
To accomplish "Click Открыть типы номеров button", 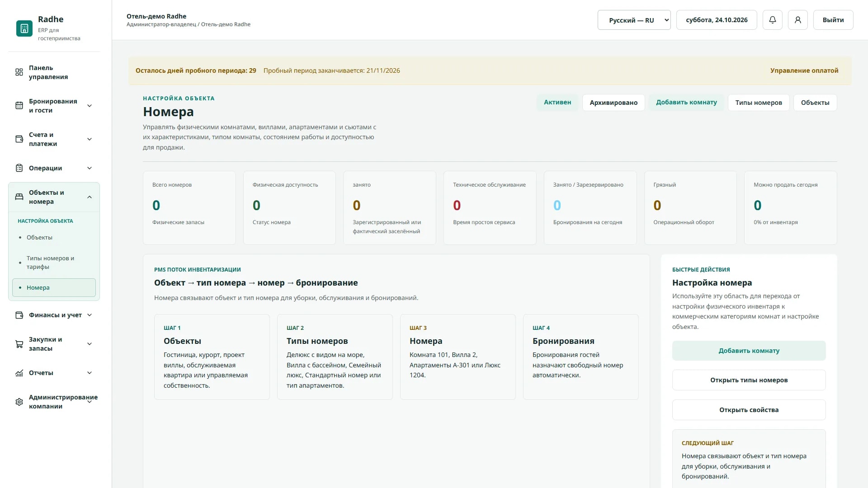I will point(749,380).
